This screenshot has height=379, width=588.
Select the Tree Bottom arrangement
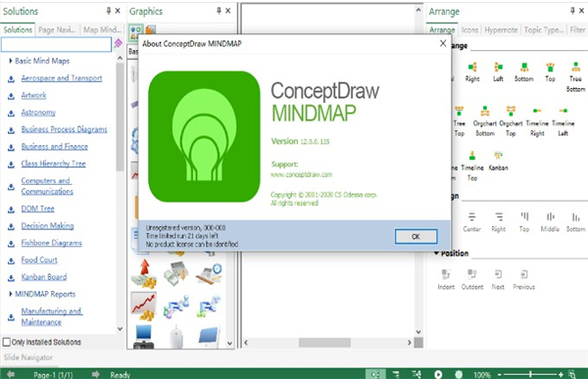click(x=575, y=77)
